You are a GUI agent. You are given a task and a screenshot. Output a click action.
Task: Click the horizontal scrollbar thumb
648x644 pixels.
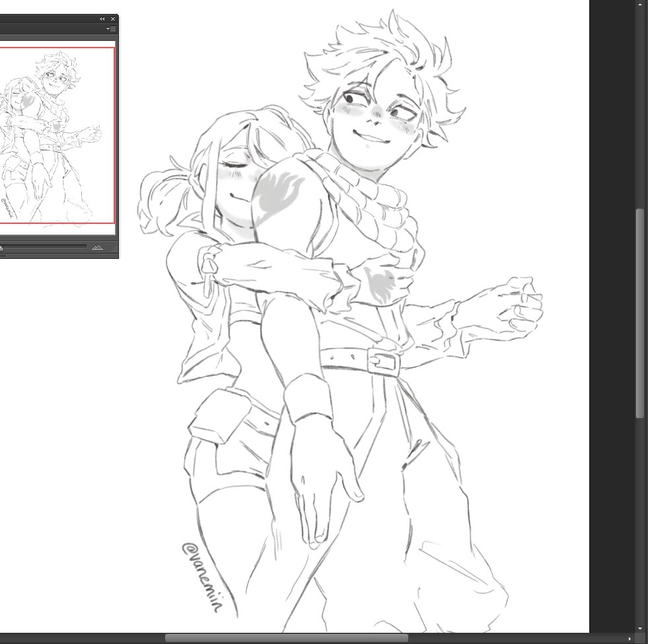287,639
